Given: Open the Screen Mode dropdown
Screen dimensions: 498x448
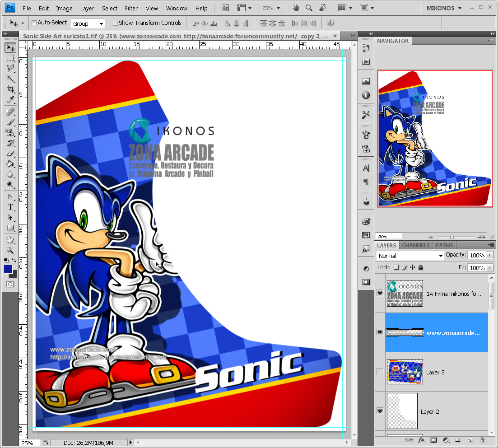Looking at the screenshot, I should coord(367,8).
